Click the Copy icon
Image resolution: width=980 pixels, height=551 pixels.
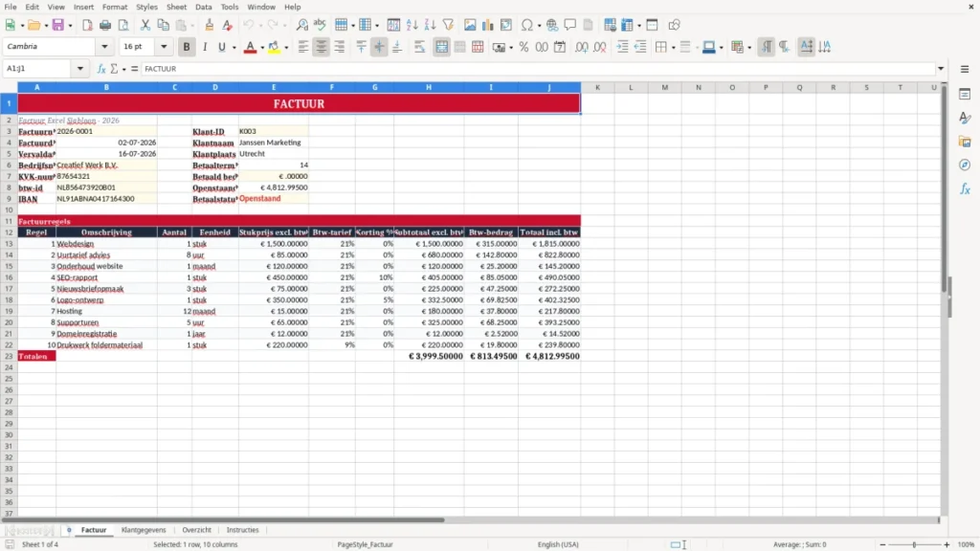coord(163,25)
